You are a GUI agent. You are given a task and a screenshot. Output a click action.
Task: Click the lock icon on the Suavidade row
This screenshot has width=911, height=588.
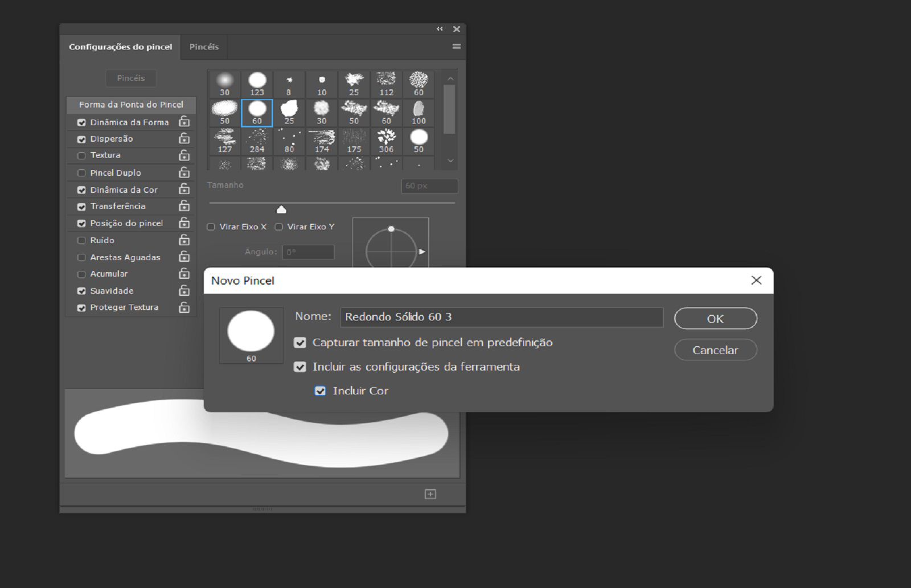pyautogui.click(x=184, y=290)
